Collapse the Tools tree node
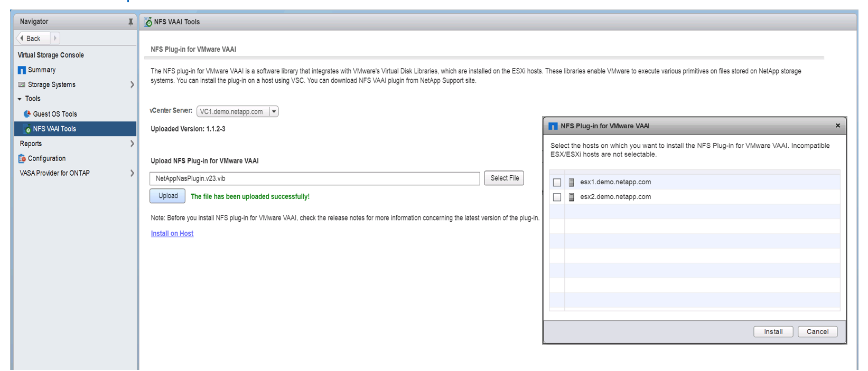868x371 pixels. 20,99
